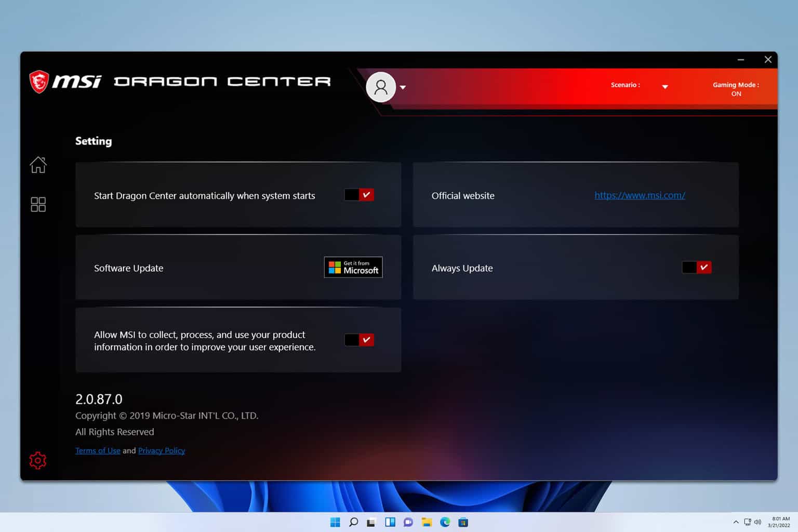Screen dimensions: 798x532
Task: Click the Gaming Mode ON indicator
Action: click(736, 89)
